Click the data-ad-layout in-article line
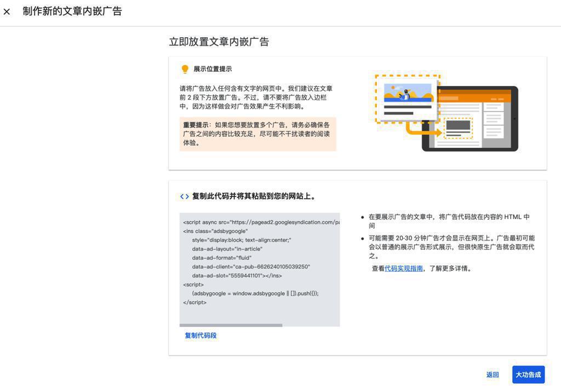Image resolution: width=561 pixels, height=392 pixels. 227,249
